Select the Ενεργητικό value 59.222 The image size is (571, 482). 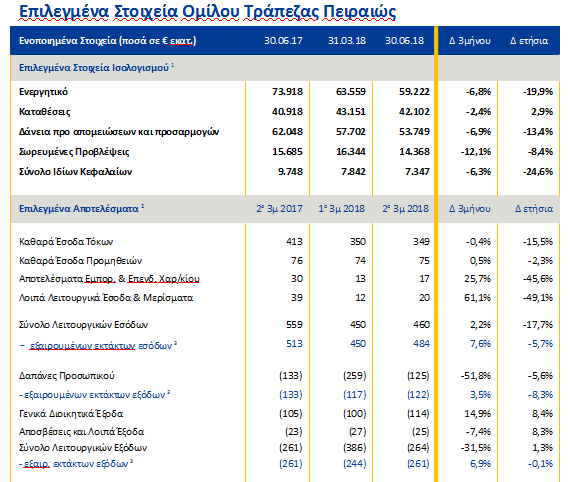point(414,92)
